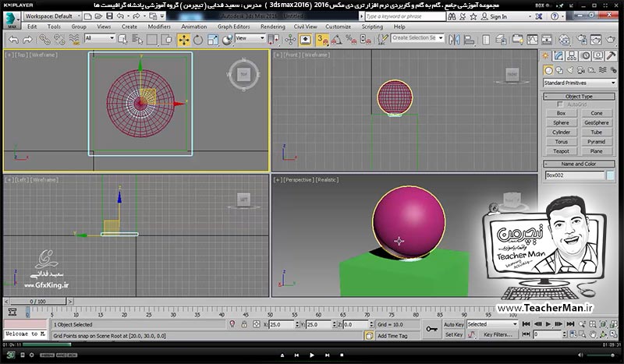Screen dimensions: 624x364
Task: Open the Mirror tool
Action: click(454, 40)
